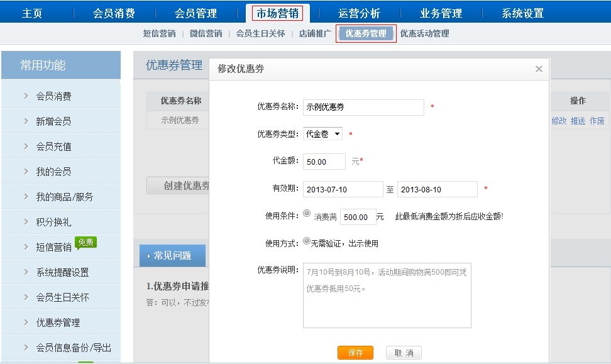
Task: Click the 代金额 amount field
Action: 324,162
